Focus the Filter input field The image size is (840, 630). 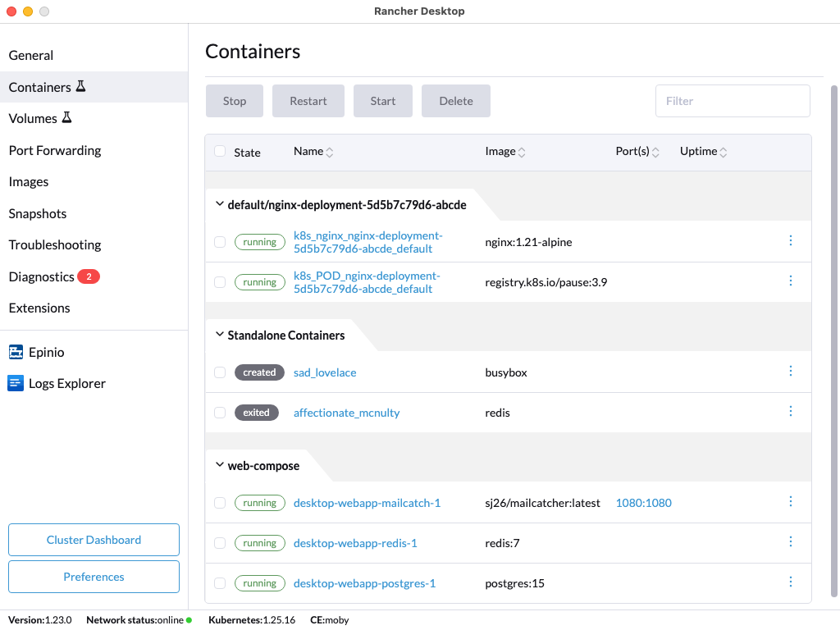[733, 101]
